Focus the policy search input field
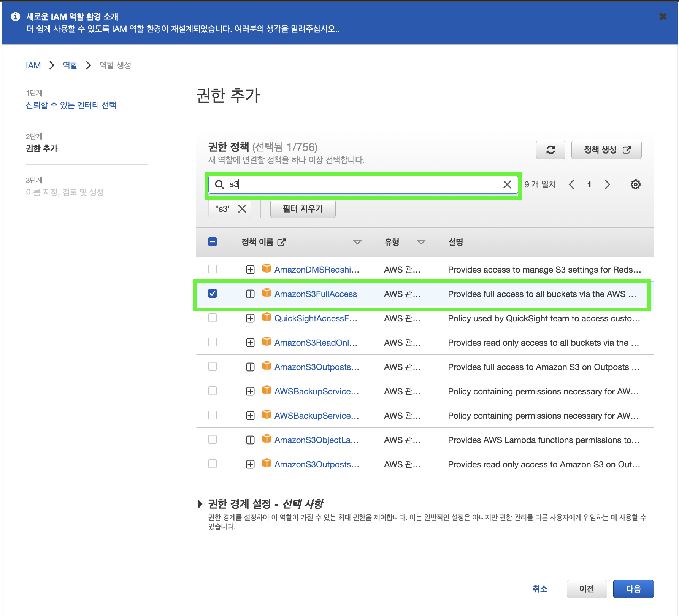This screenshot has height=616, width=679. [363, 184]
